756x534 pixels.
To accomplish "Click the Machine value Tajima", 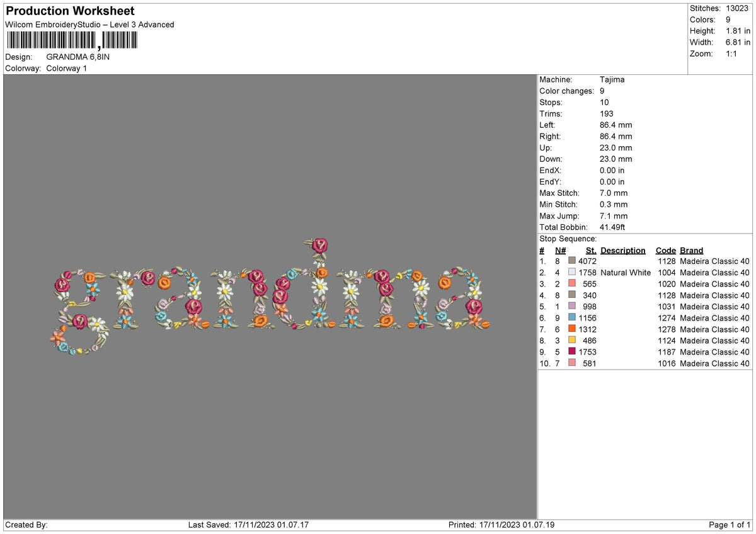I will tap(612, 80).
